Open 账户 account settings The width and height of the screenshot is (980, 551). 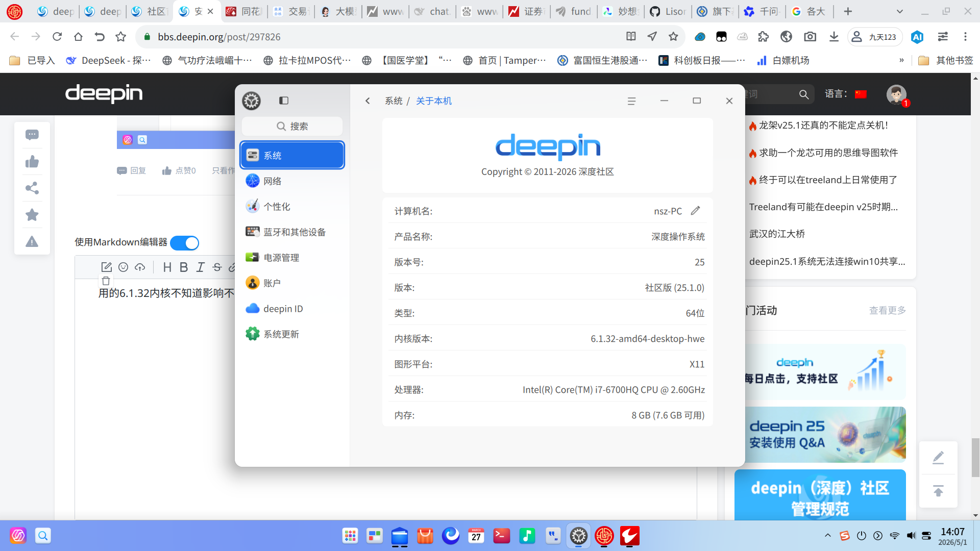[292, 283]
